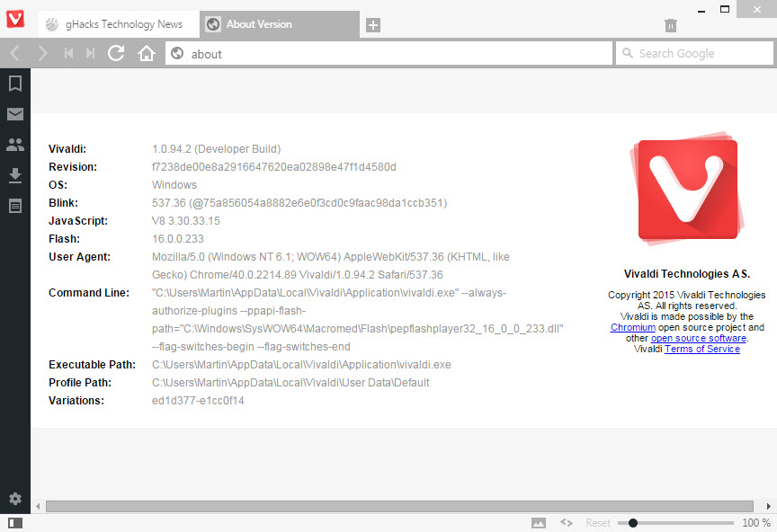
Task: Focus the address bar showing about
Action: pyautogui.click(x=389, y=54)
